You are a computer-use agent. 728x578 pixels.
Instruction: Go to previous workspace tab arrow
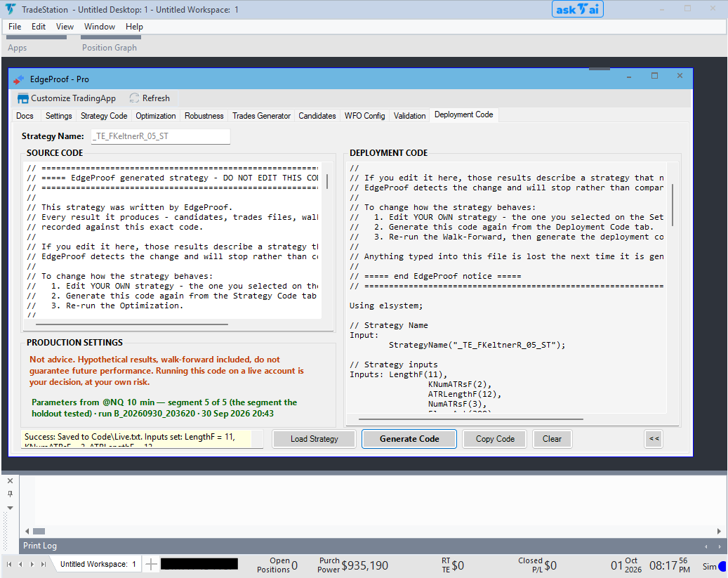pos(20,564)
